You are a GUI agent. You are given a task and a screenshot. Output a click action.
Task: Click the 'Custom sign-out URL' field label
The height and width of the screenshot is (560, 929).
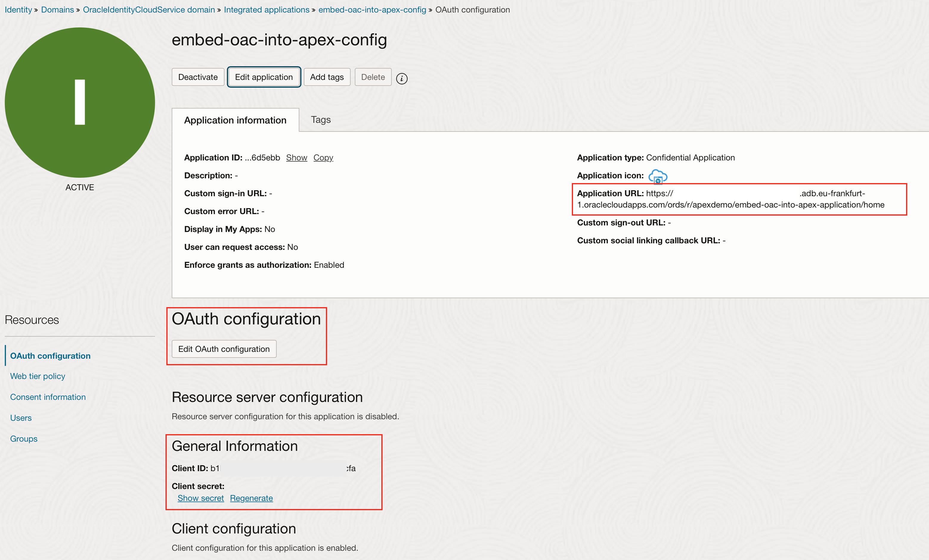(x=621, y=222)
